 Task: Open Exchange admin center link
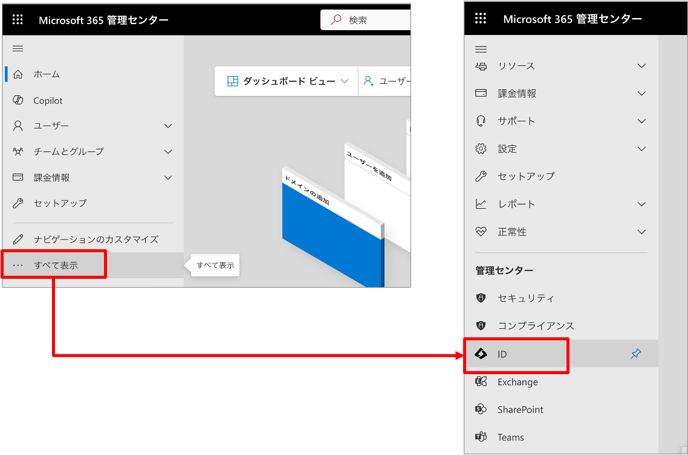[561, 382]
